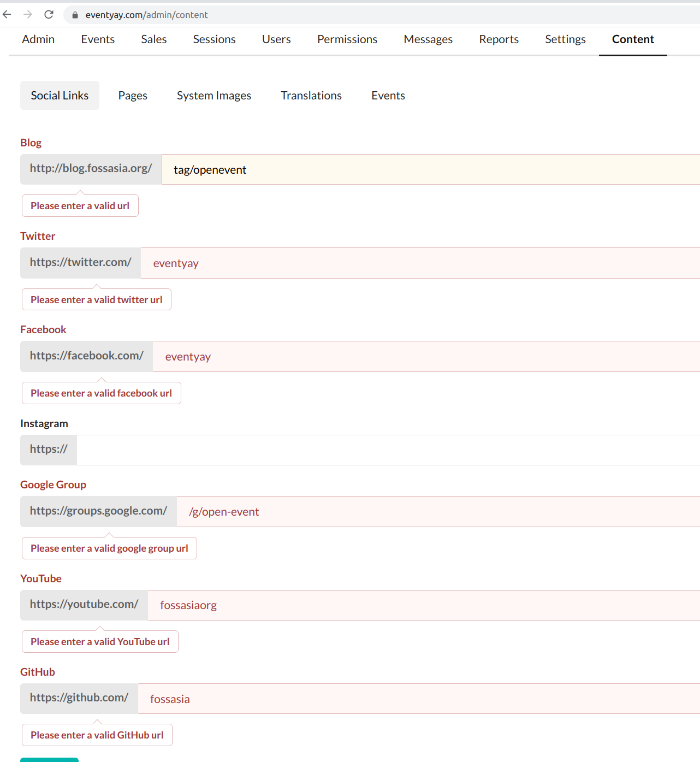The width and height of the screenshot is (700, 762).
Task: Open the System Images tab
Action: (213, 95)
